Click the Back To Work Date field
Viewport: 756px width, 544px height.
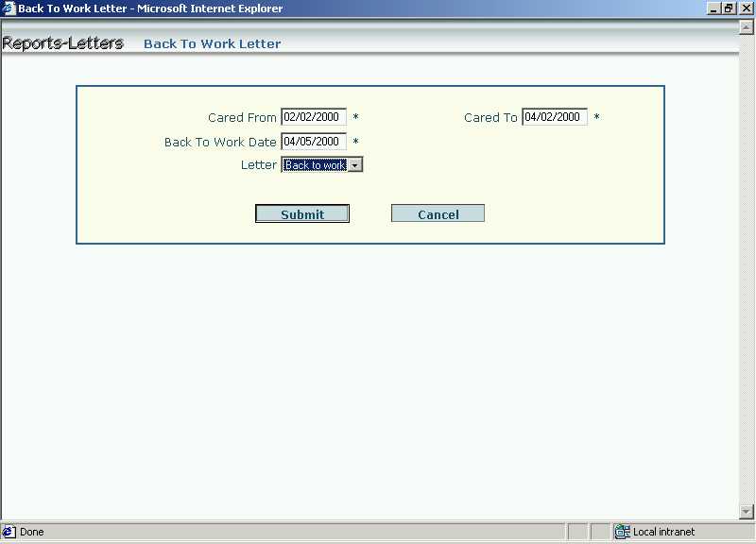pos(314,141)
